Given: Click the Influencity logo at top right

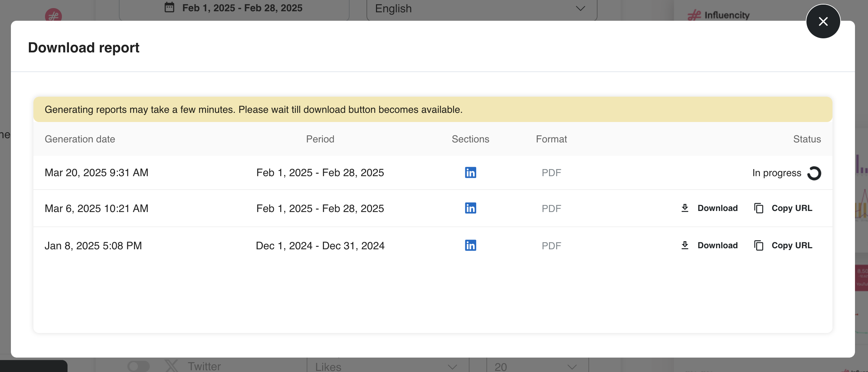Looking at the screenshot, I should point(719,15).
